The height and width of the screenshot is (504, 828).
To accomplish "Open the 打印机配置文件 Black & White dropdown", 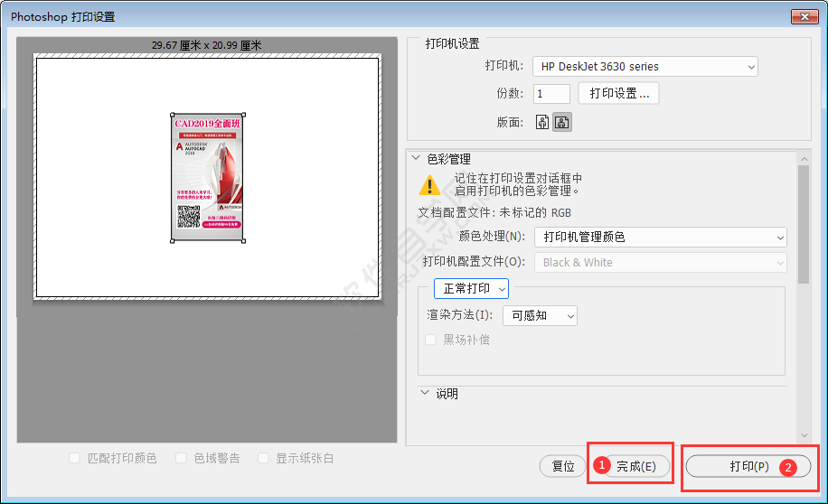I will [x=661, y=263].
